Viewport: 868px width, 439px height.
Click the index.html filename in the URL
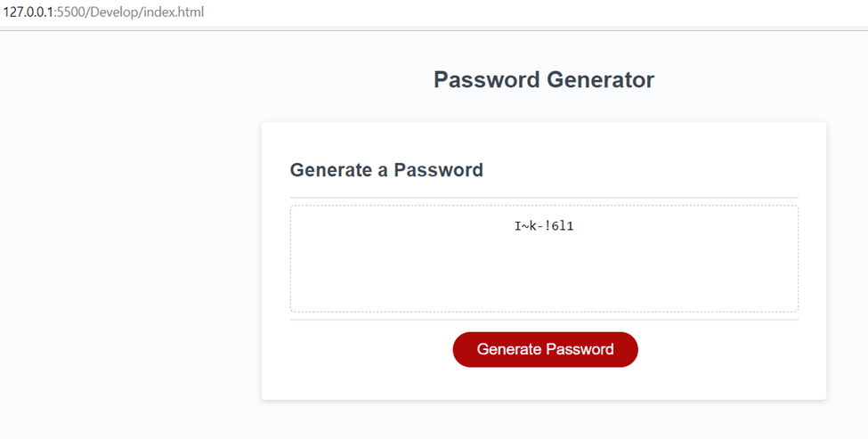[174, 12]
